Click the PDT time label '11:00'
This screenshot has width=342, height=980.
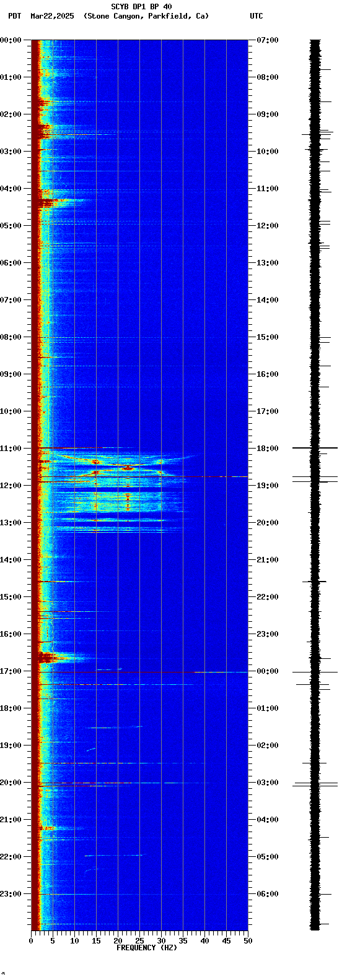click(x=11, y=448)
